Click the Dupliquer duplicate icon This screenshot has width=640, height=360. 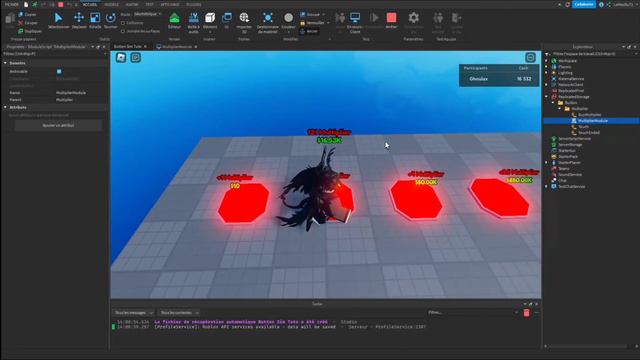click(21, 31)
